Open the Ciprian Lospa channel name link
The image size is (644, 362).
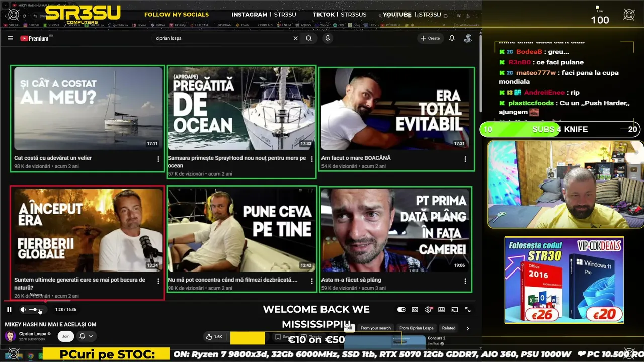tap(33, 334)
